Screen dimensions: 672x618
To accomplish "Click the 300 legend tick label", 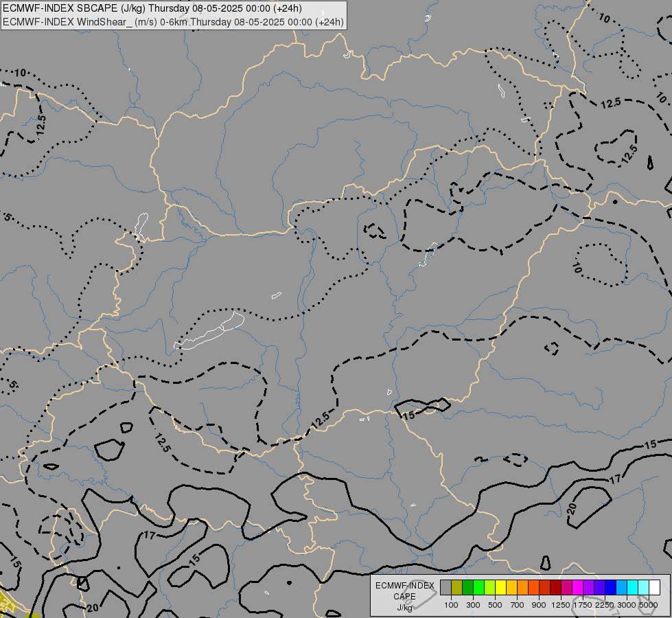I will pos(473,605).
